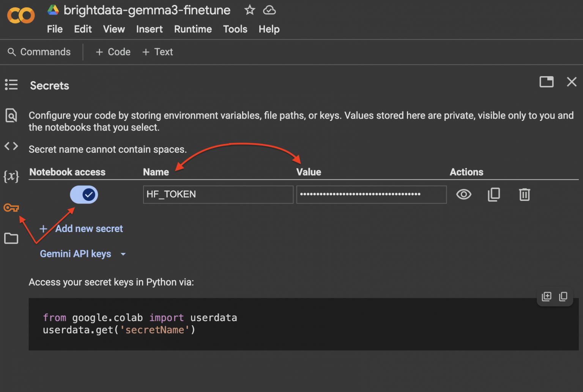Open the Insert menu
Viewport: 583px width, 392px height.
click(149, 29)
